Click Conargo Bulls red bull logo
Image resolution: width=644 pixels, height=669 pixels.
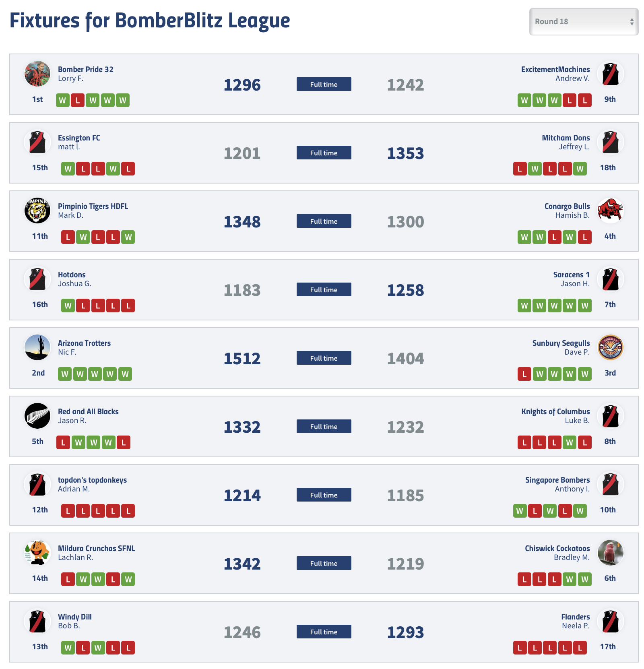pos(610,211)
